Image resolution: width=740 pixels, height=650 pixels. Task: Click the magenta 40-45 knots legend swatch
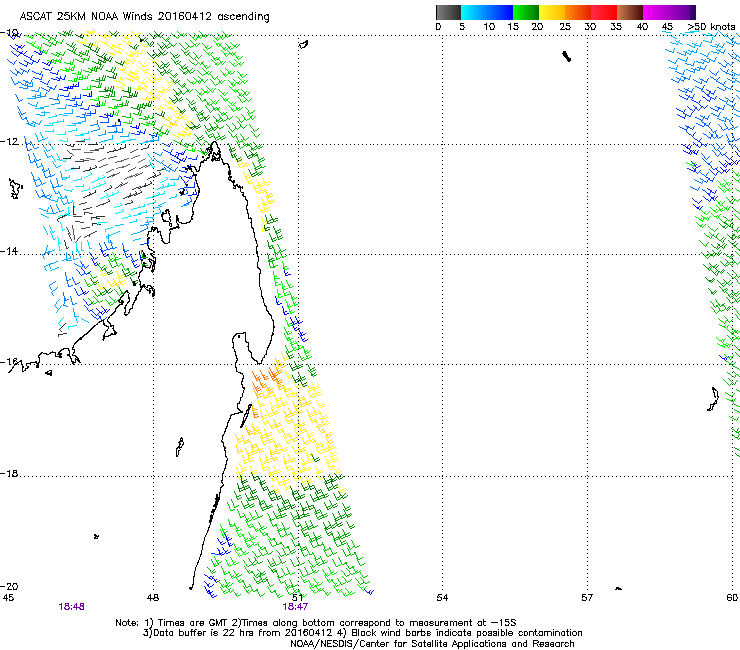pyautogui.click(x=656, y=12)
